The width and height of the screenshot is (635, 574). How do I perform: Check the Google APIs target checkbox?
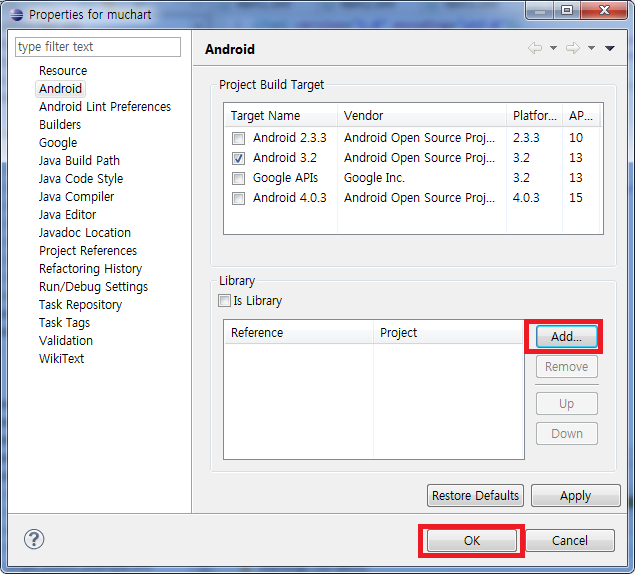[238, 178]
